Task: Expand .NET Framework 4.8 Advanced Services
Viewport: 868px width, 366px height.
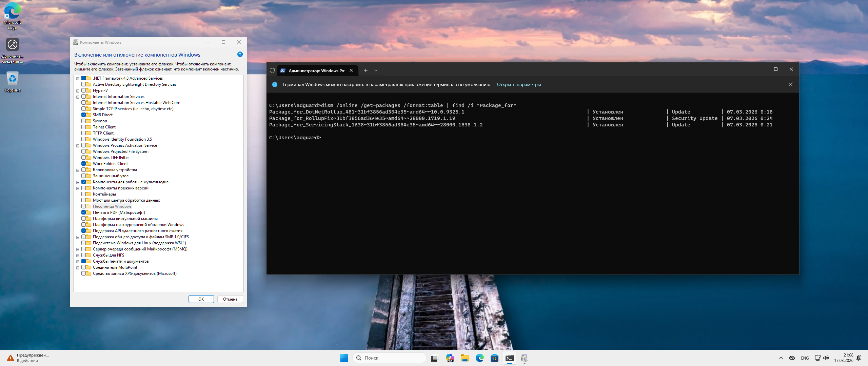Action: coord(78,79)
